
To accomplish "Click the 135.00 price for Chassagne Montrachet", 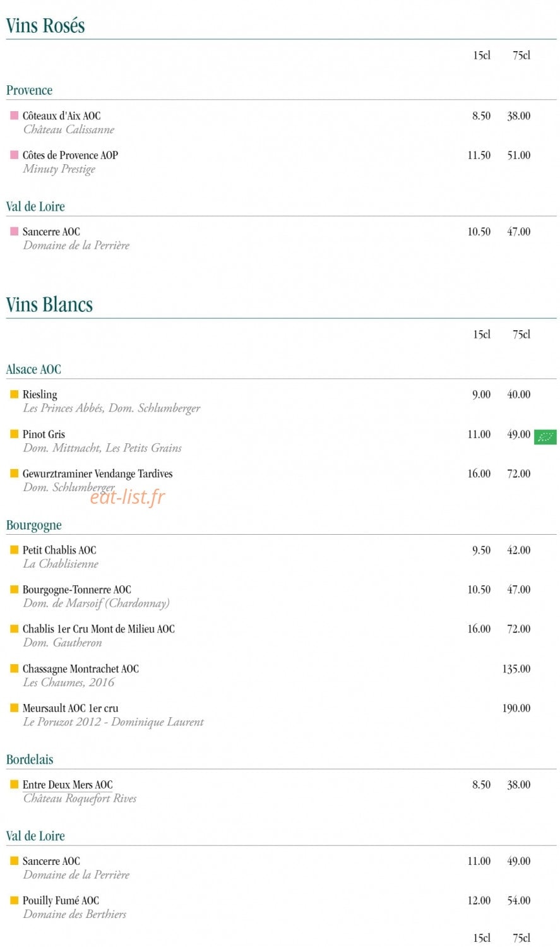I will pos(516,669).
